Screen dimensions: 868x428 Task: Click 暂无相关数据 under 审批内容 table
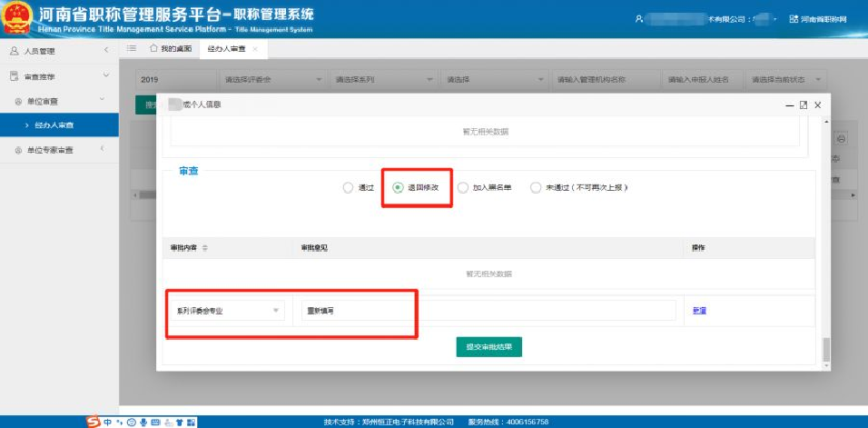[x=488, y=274]
